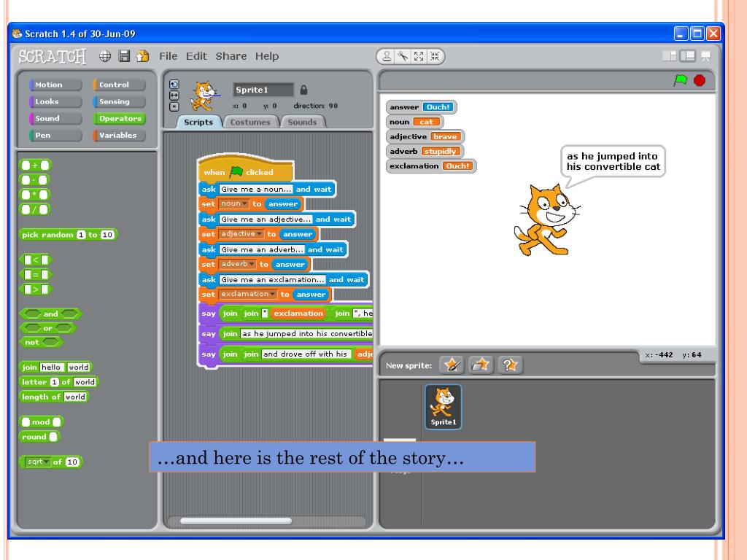Image resolution: width=747 pixels, height=560 pixels.
Task: Open the Looks blocks category
Action: pyautogui.click(x=55, y=101)
